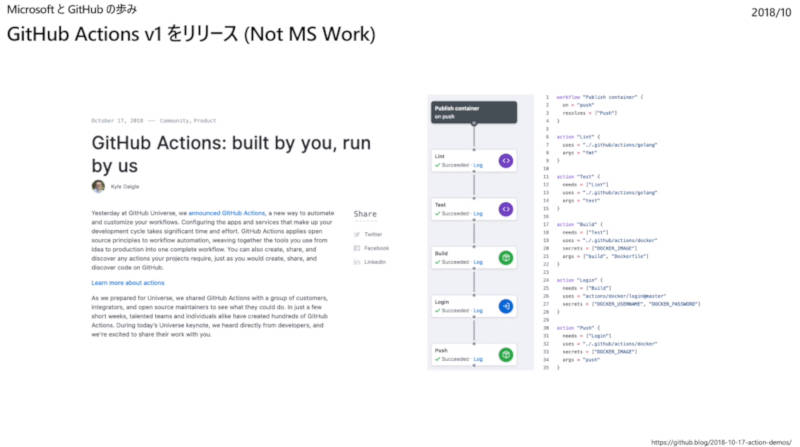This screenshot has height=447, width=800.
Task: Open the Log link for Push
Action: (x=478, y=359)
